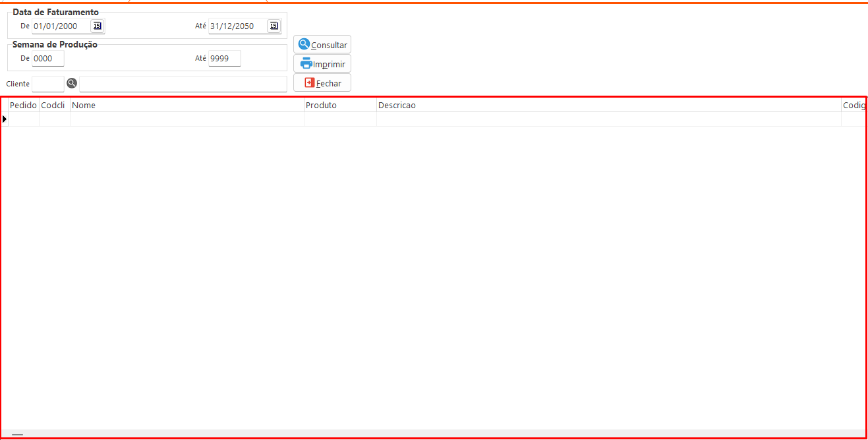Select the Descricao column header

[x=608, y=105]
